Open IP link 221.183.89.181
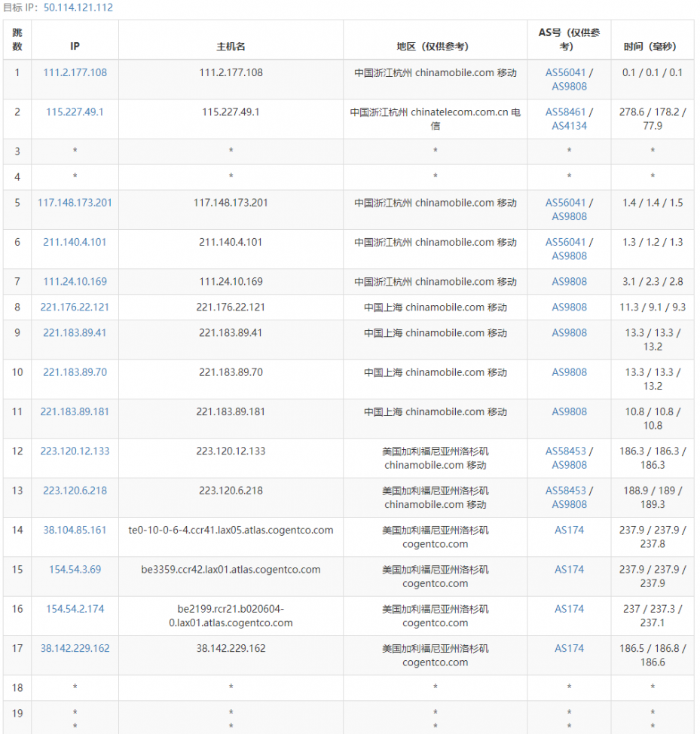 pos(75,411)
